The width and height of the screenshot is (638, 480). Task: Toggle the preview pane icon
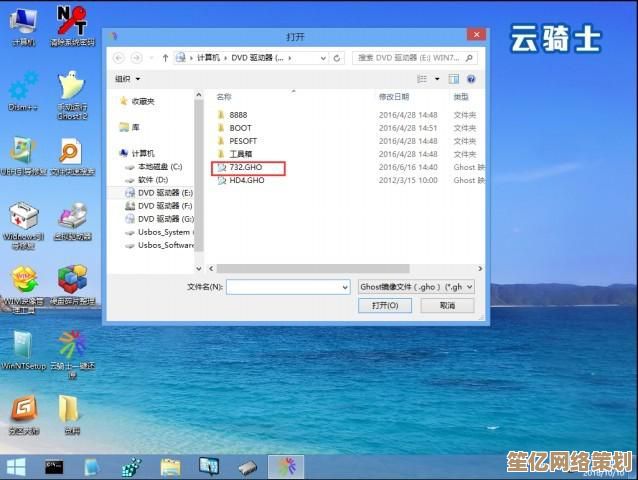tap(456, 78)
